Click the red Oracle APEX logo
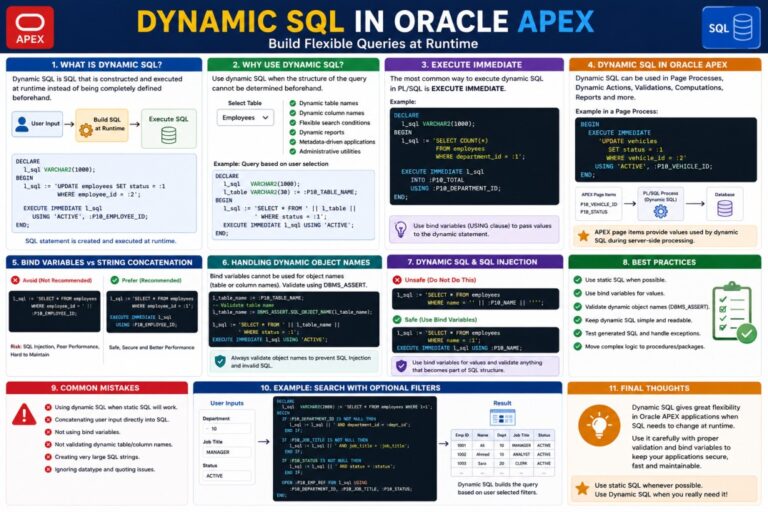768x512 pixels. 30,27
